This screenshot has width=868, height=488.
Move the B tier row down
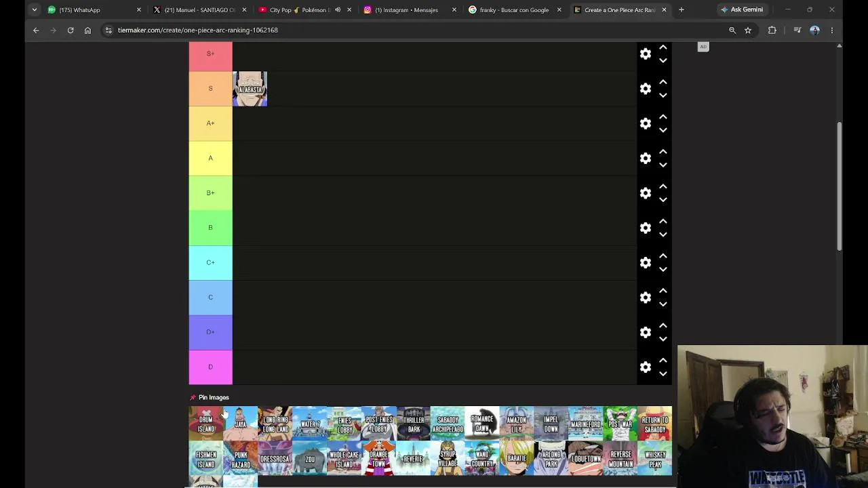pos(663,235)
